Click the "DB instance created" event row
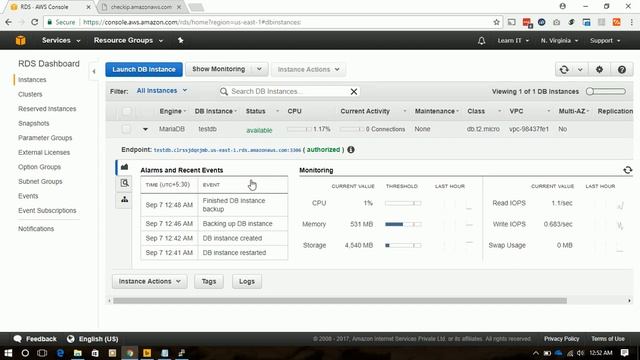 click(214, 238)
